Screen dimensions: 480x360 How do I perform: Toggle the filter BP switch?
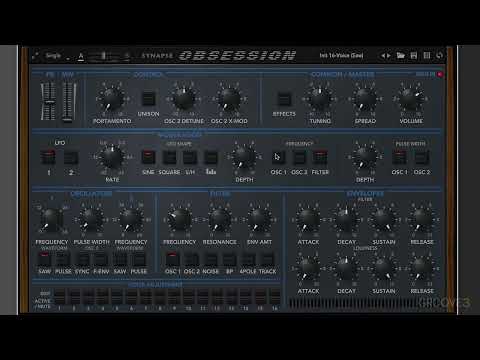pos(230,259)
